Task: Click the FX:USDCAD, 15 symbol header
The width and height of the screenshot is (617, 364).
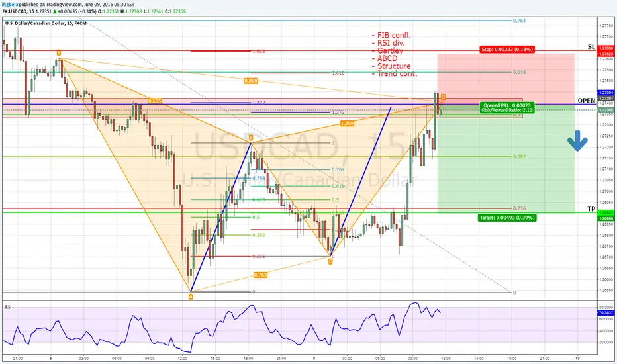Action: (18, 11)
